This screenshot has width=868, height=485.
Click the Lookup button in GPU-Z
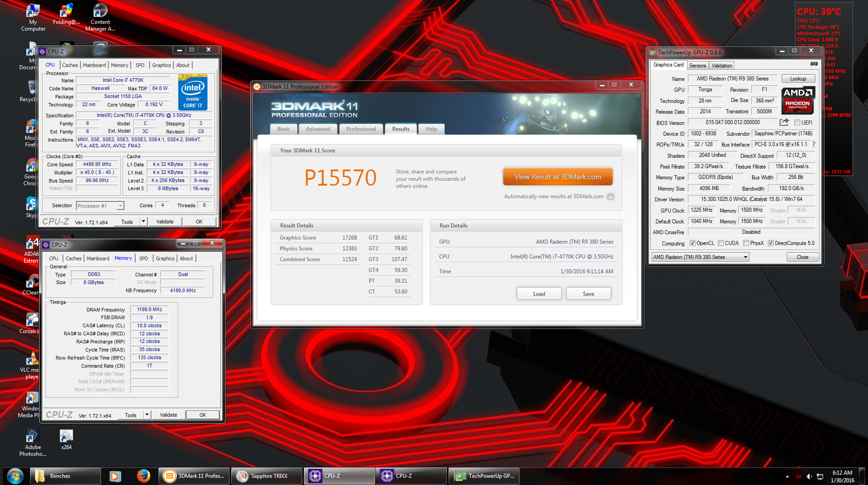point(798,79)
